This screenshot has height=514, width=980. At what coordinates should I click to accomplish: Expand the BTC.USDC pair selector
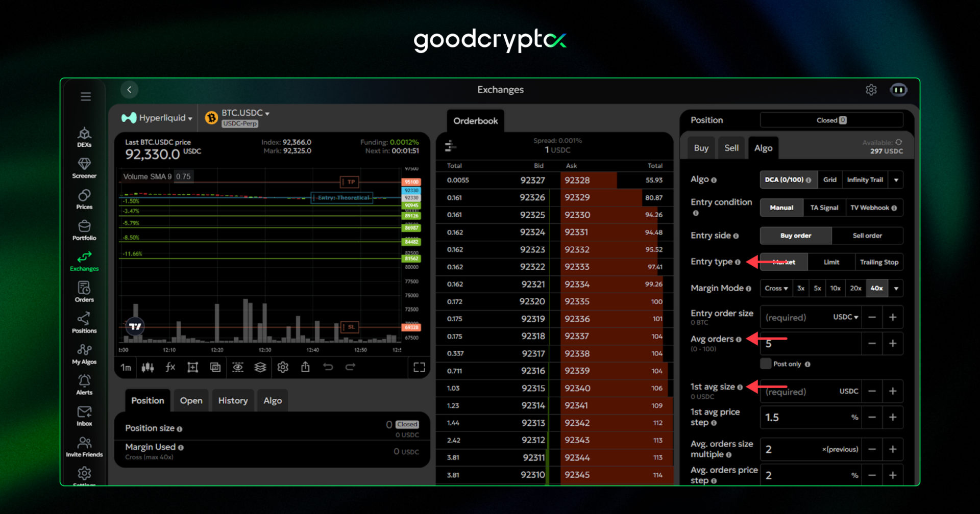coord(245,113)
